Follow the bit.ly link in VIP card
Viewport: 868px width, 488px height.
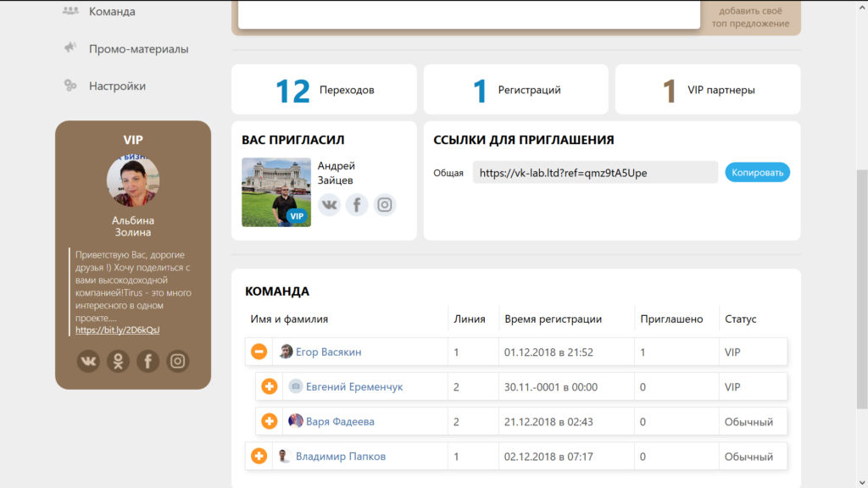[117, 330]
